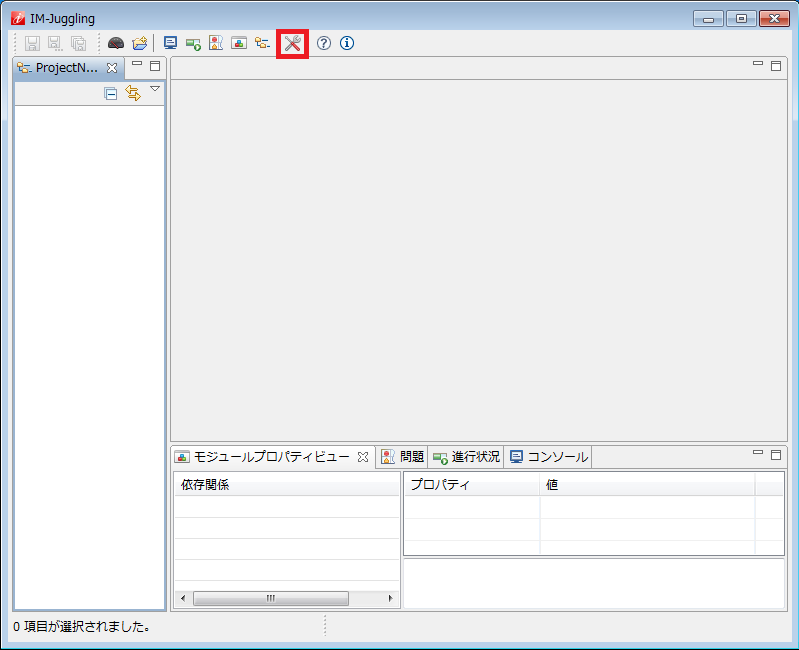Show the console view via monitor toolbar icon
This screenshot has width=799, height=650.
(170, 43)
